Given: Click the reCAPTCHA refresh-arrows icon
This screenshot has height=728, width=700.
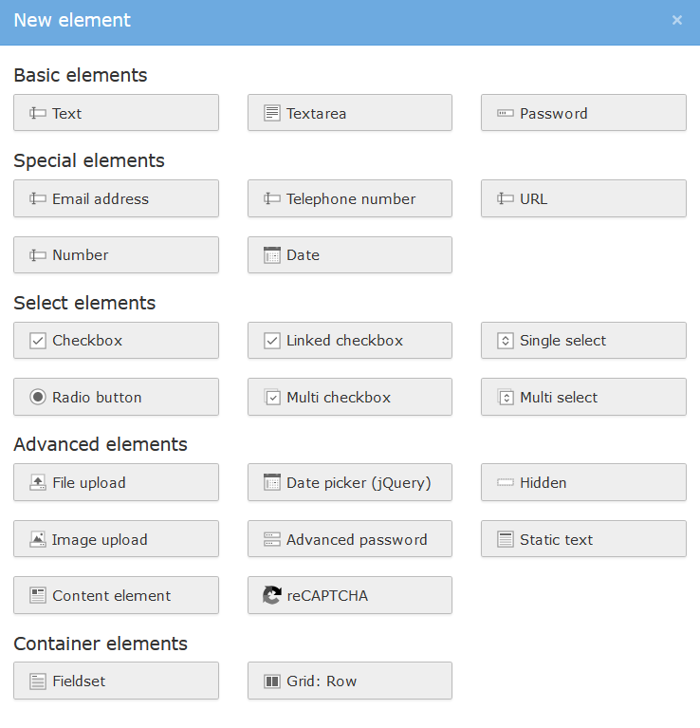Looking at the screenshot, I should pyautogui.click(x=272, y=596).
